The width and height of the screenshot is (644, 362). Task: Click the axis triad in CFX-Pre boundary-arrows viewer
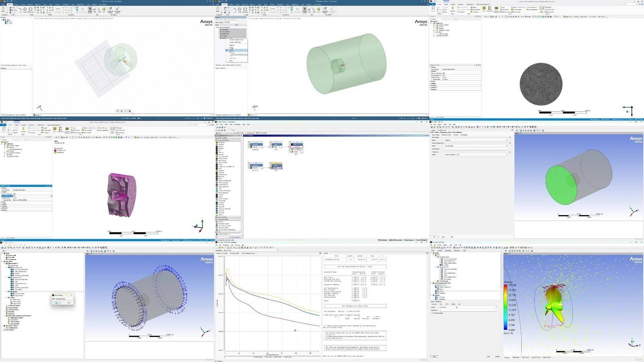point(205,332)
